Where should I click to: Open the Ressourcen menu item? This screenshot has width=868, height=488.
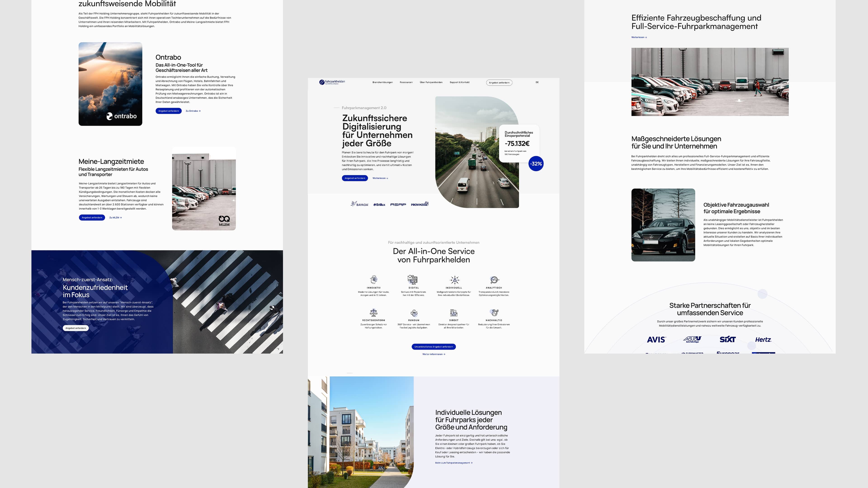pyautogui.click(x=406, y=82)
